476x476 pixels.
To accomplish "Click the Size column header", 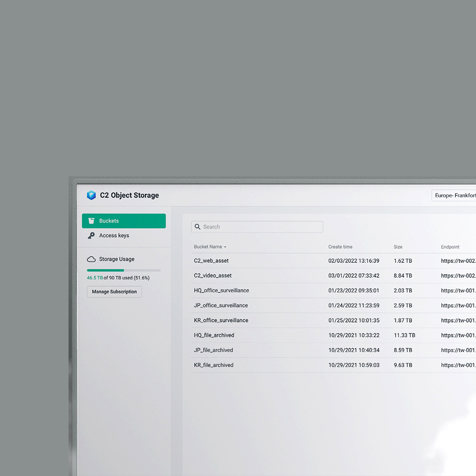I will [x=398, y=247].
